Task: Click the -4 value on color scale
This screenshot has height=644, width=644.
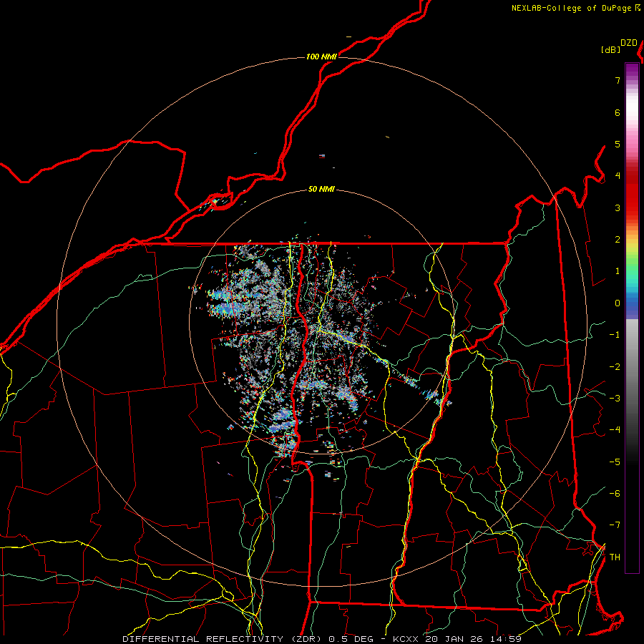Action: pos(615,430)
